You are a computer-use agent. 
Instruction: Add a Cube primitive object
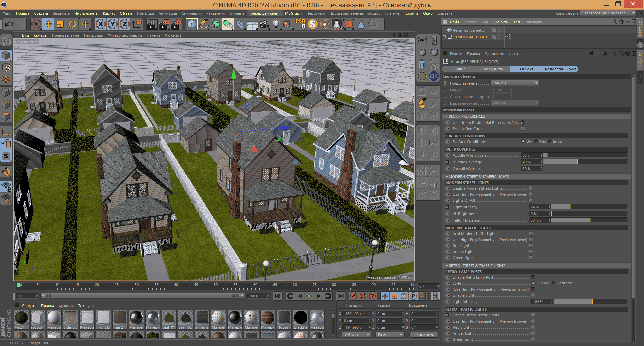tap(192, 24)
